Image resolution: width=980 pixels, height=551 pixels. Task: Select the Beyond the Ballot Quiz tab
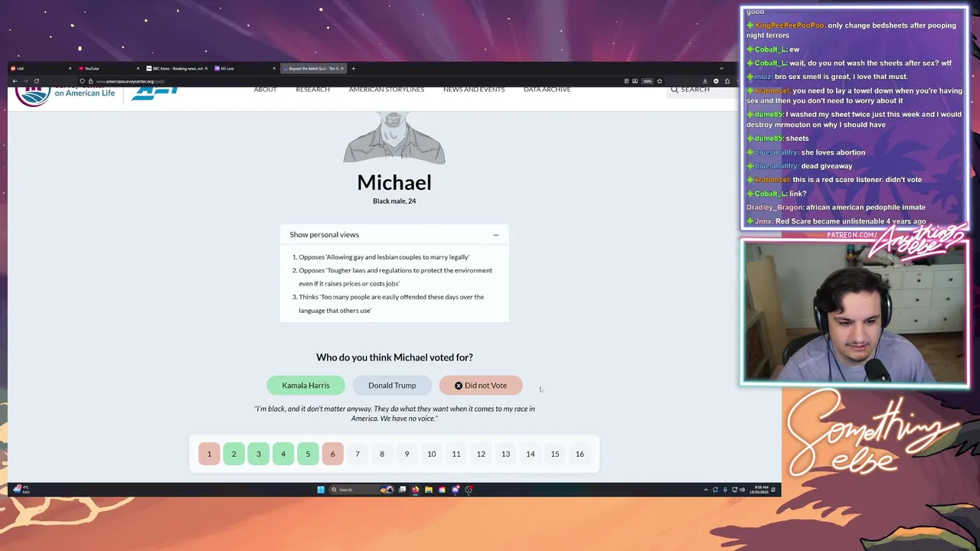(x=312, y=68)
